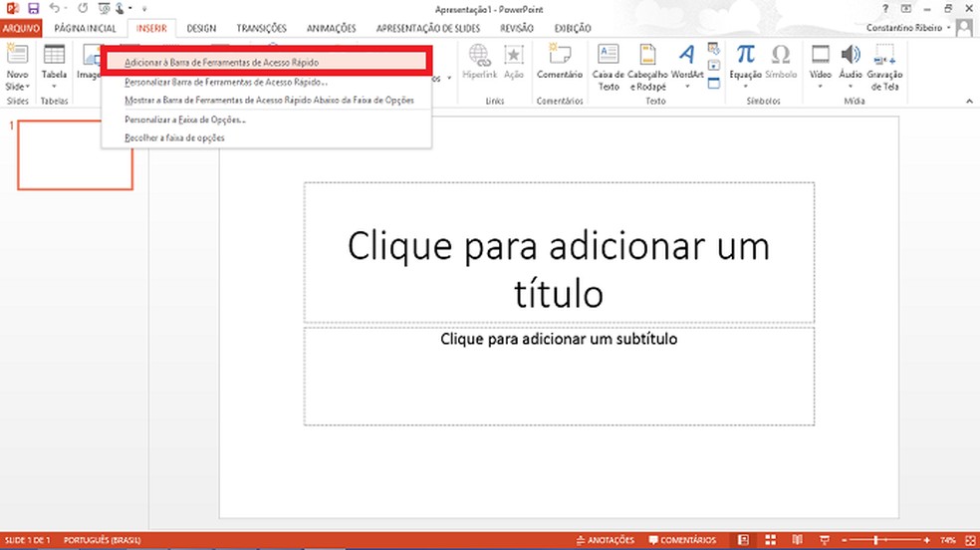Viewport: 980px width, 550px height.
Task: Click the Ação star icon
Action: tap(514, 63)
